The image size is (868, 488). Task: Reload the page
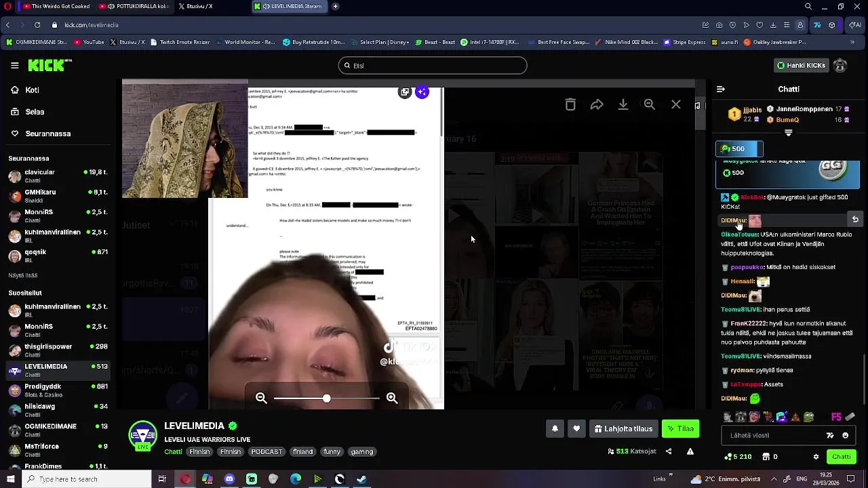(x=37, y=25)
